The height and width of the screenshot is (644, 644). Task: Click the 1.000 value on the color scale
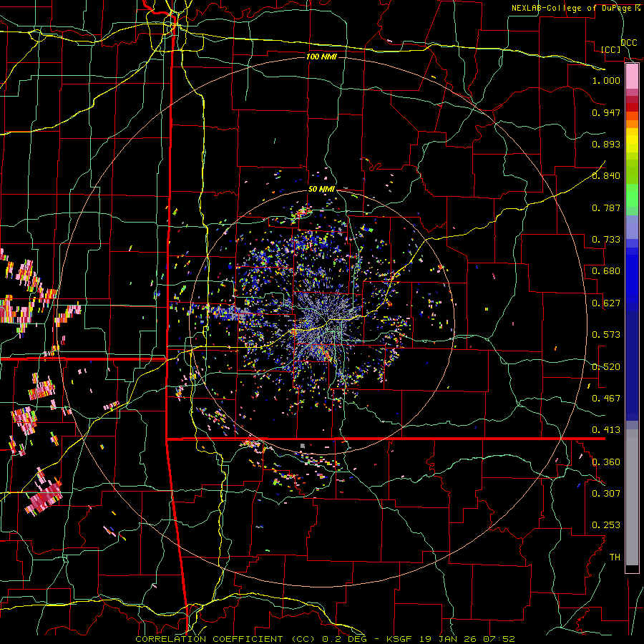606,80
